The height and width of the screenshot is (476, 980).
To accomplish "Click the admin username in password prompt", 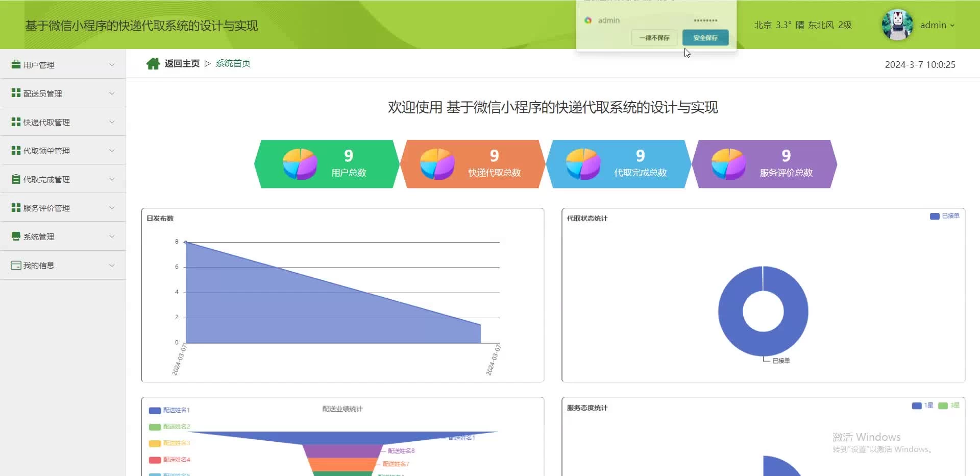I will coord(609,20).
